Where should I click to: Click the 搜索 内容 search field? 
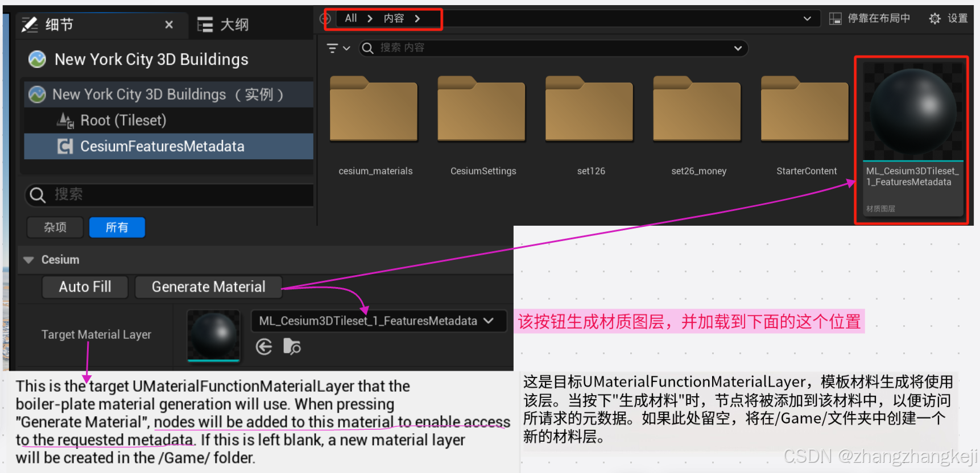pyautogui.click(x=553, y=48)
